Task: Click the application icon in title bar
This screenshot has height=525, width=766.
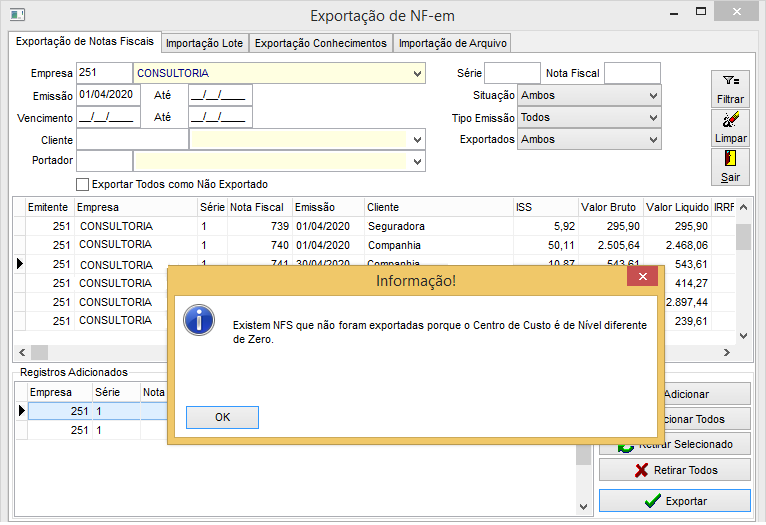Action: pos(15,15)
